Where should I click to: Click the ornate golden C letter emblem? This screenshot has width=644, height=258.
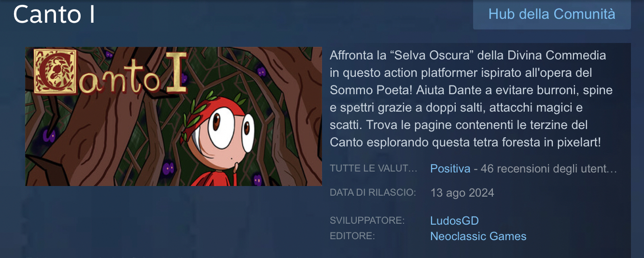click(55, 72)
